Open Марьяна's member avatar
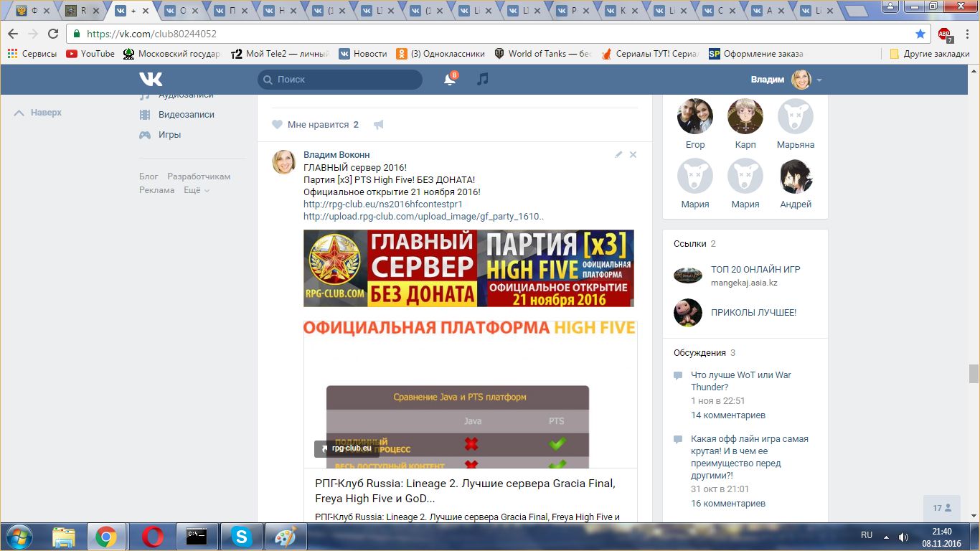980x551 pixels. (x=796, y=116)
